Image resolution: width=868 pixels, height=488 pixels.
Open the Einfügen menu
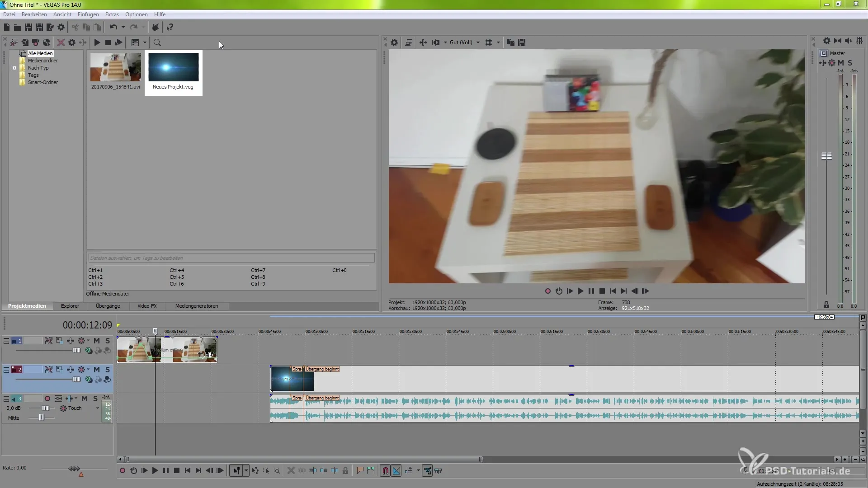point(88,14)
